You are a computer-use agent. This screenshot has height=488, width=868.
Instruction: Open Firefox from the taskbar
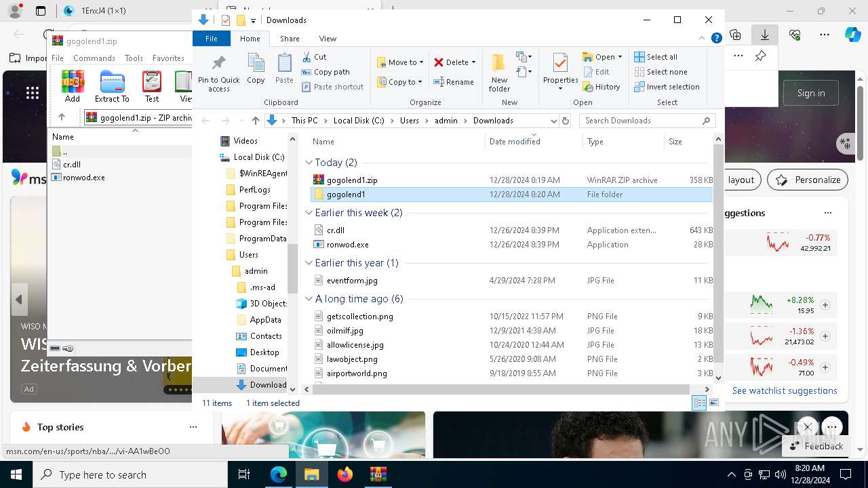(345, 474)
